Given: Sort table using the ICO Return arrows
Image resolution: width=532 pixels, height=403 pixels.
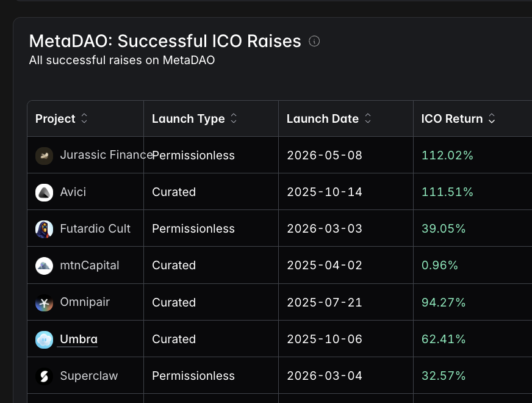Looking at the screenshot, I should (492, 118).
